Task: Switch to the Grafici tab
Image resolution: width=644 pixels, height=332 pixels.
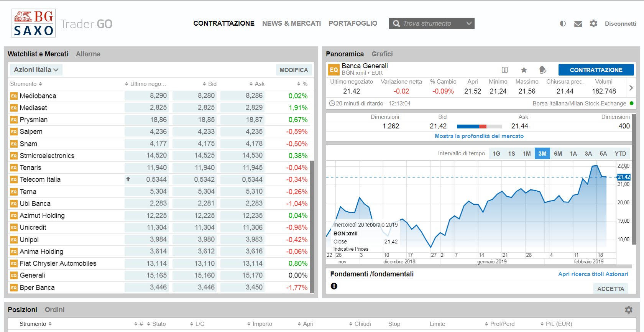Action: coord(382,54)
